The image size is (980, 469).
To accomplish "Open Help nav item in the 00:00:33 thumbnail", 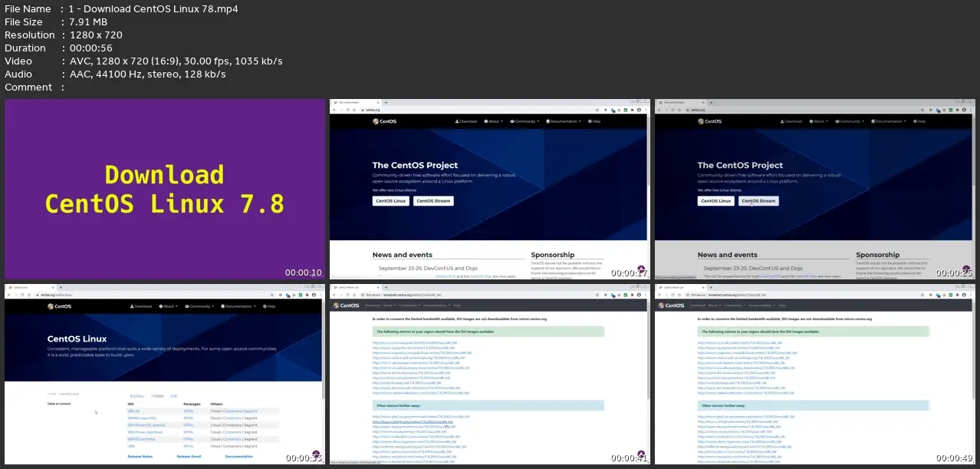I will click(269, 306).
